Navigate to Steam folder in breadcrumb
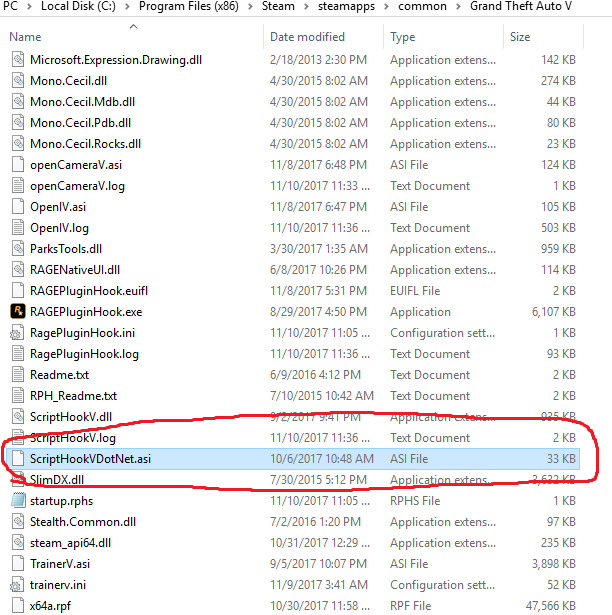612x615 pixels. click(x=278, y=6)
